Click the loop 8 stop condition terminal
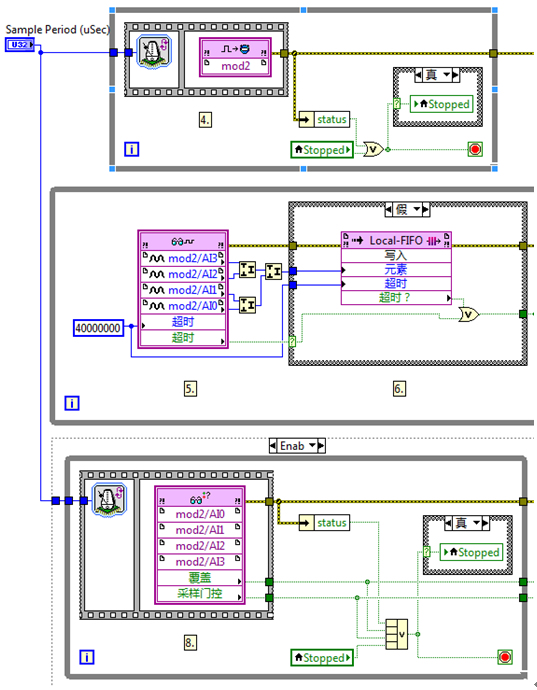This screenshot has width=537, height=690. point(505,657)
